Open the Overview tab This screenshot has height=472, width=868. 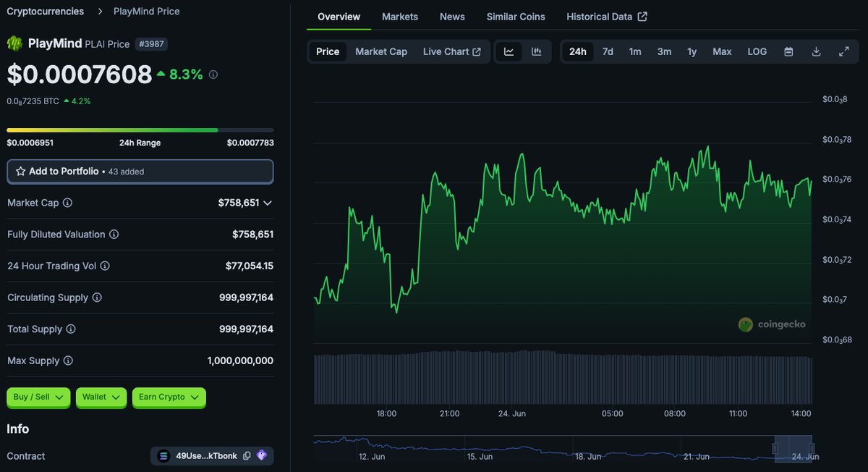point(339,17)
